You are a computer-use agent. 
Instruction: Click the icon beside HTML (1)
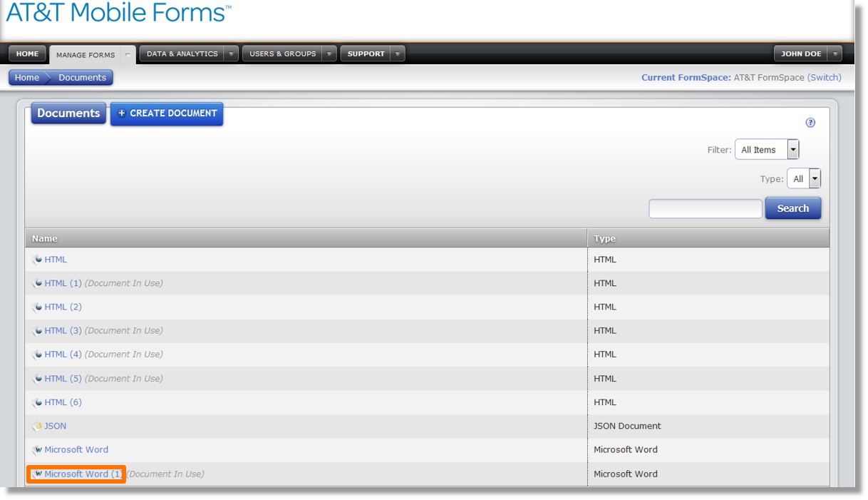click(x=38, y=284)
